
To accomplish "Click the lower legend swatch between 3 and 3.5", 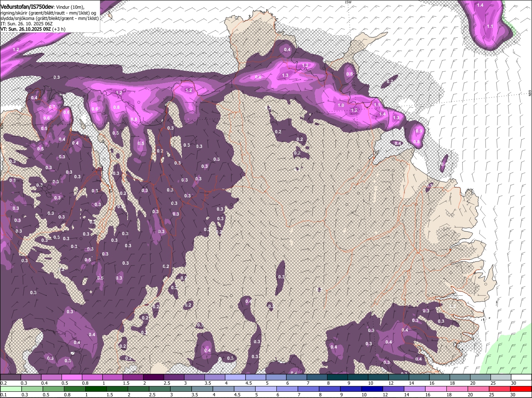I will coord(180,389).
